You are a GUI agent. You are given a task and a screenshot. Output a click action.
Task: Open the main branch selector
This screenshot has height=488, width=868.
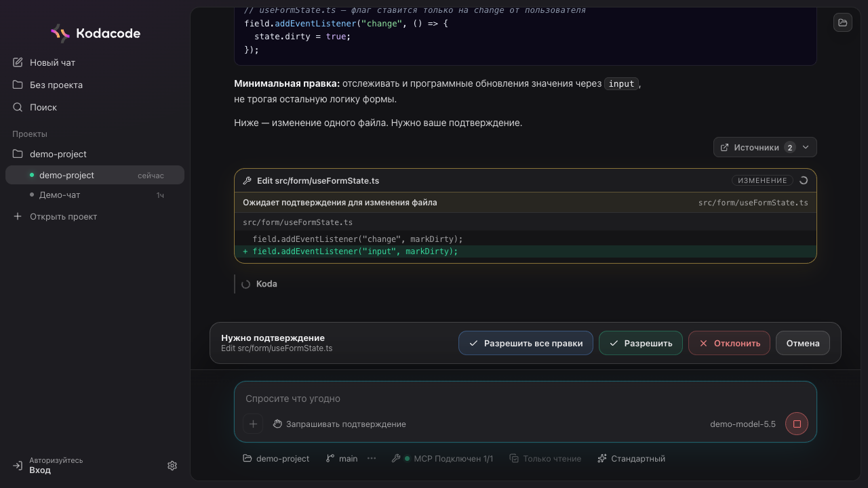(342, 458)
